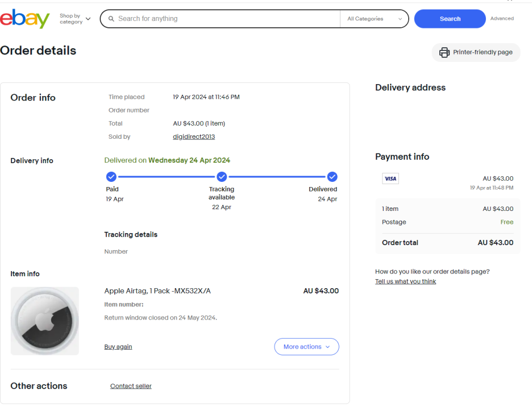Image resolution: width=532 pixels, height=415 pixels.
Task: Click the Contact seller link
Action: click(131, 386)
